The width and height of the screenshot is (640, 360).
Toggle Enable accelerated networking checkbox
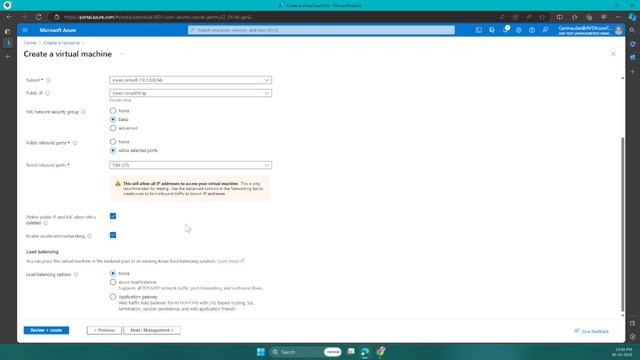(x=113, y=235)
